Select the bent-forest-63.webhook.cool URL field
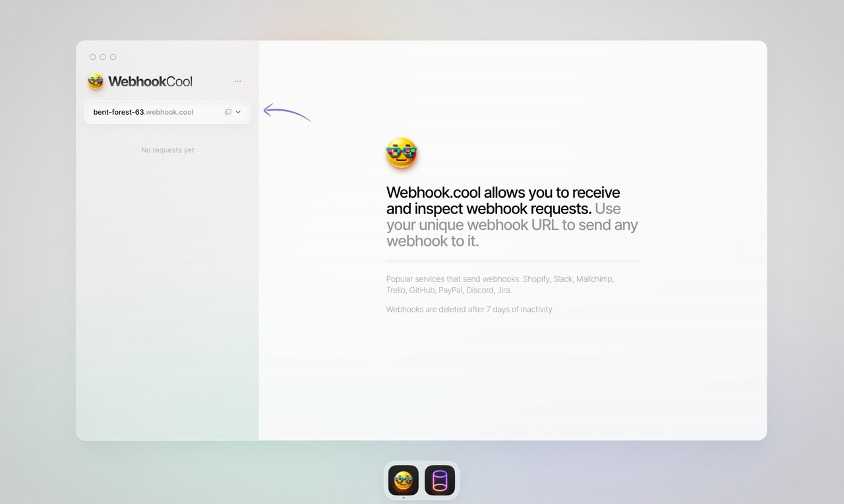Viewport: 844px width, 504px height. pos(167,112)
